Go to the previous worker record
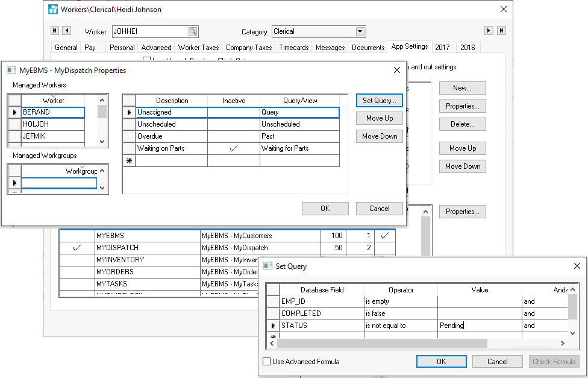The image size is (588, 378). (x=67, y=31)
